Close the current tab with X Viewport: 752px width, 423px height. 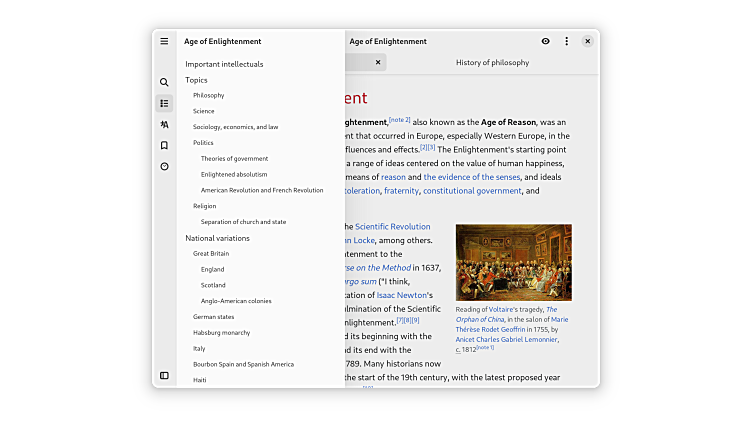pyautogui.click(x=378, y=62)
